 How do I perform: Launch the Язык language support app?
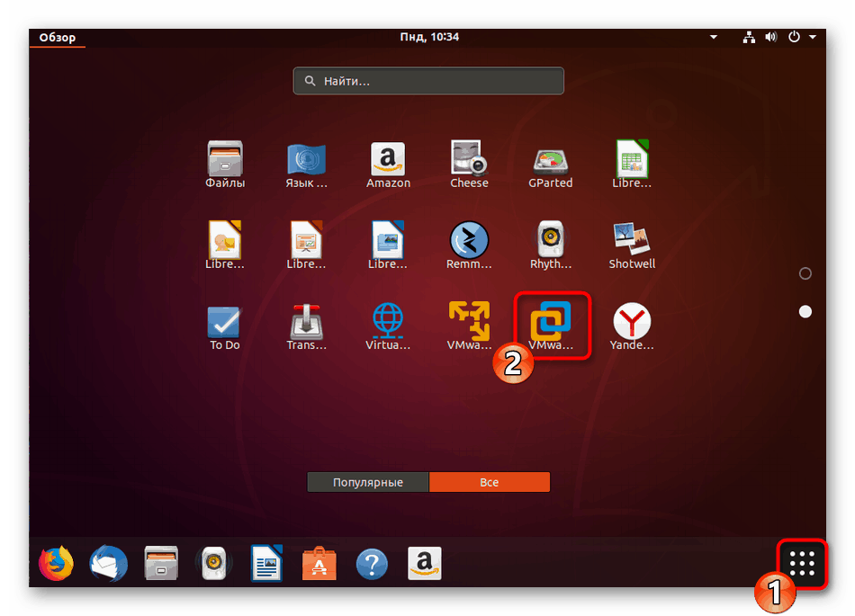306,164
